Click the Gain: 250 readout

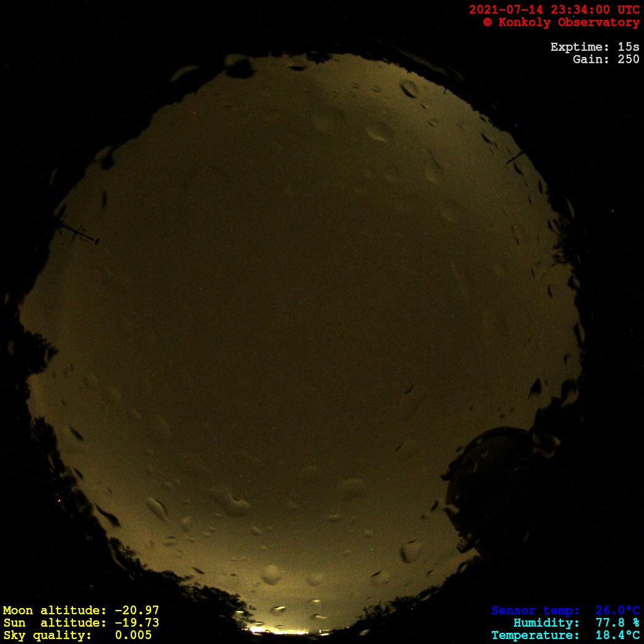point(606,59)
